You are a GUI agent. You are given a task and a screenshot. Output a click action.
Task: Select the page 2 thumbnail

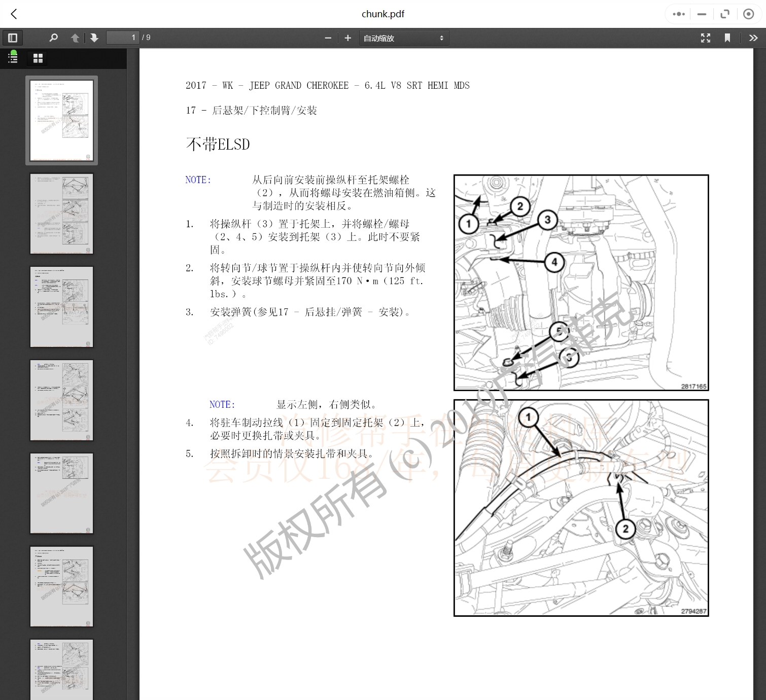(x=61, y=213)
